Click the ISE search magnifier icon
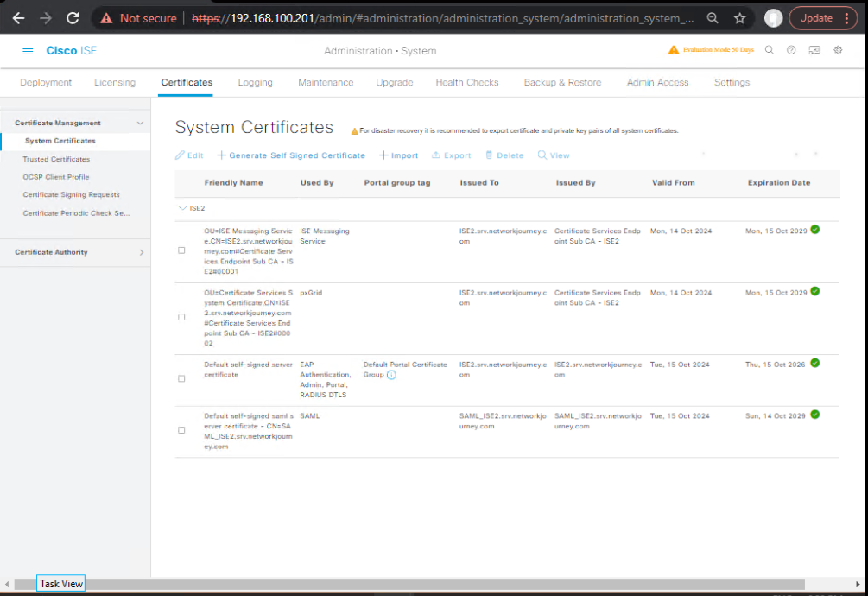 pos(770,50)
